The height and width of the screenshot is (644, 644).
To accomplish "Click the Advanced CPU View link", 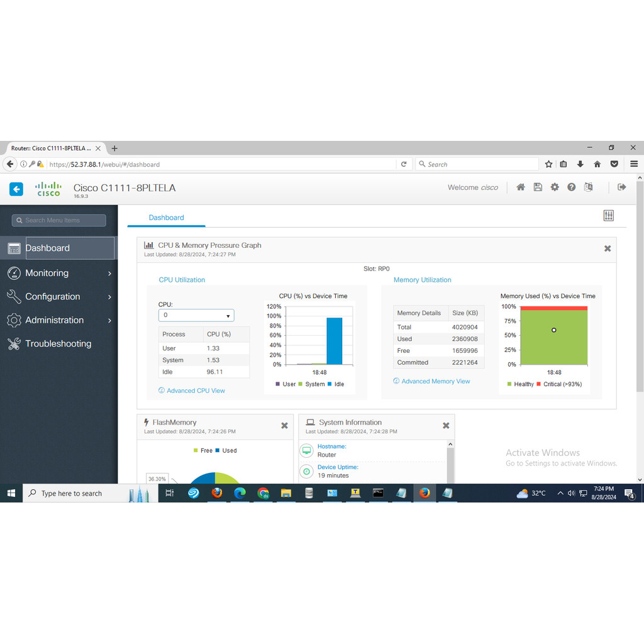I will [x=196, y=391].
